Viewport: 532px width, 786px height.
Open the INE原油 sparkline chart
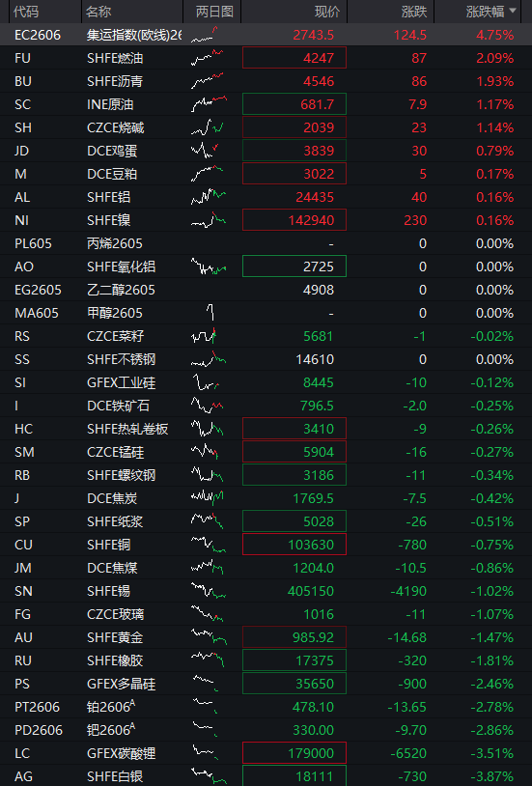point(210,104)
